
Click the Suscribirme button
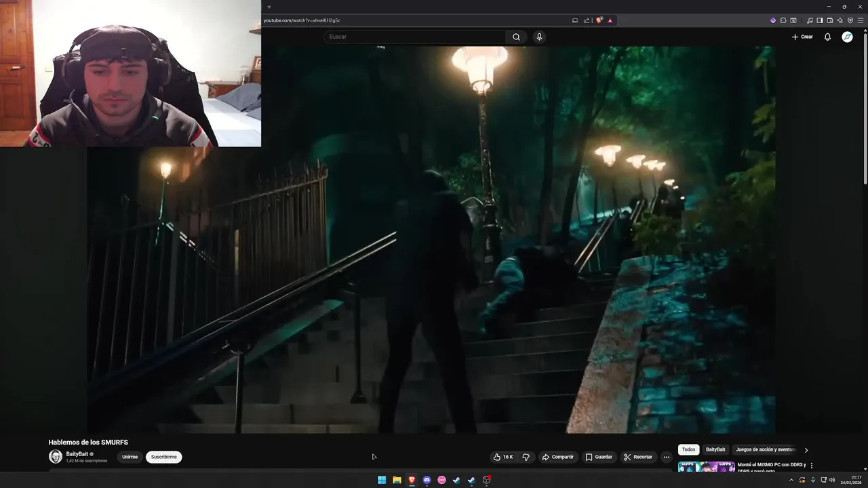(x=163, y=457)
